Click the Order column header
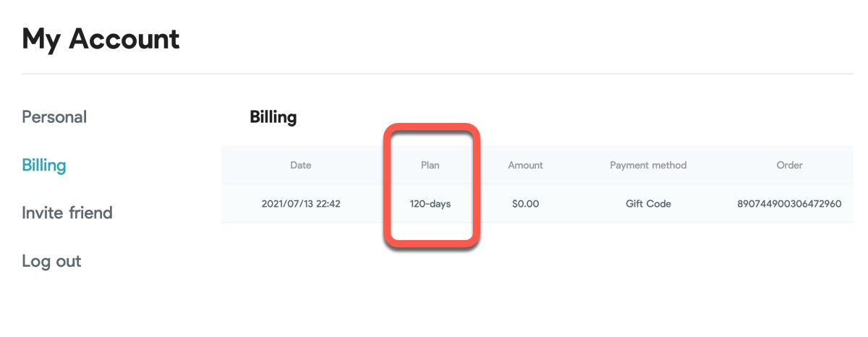 [x=789, y=165]
